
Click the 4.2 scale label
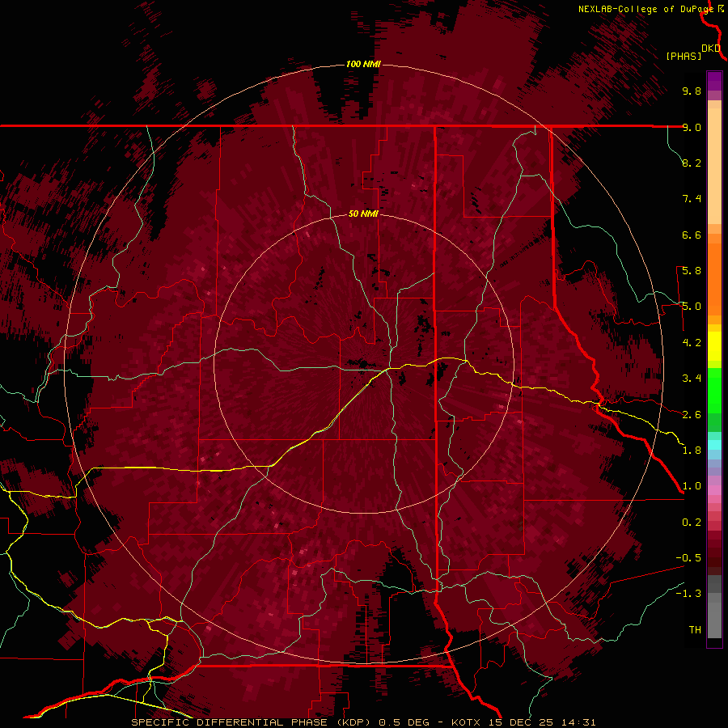tap(692, 343)
